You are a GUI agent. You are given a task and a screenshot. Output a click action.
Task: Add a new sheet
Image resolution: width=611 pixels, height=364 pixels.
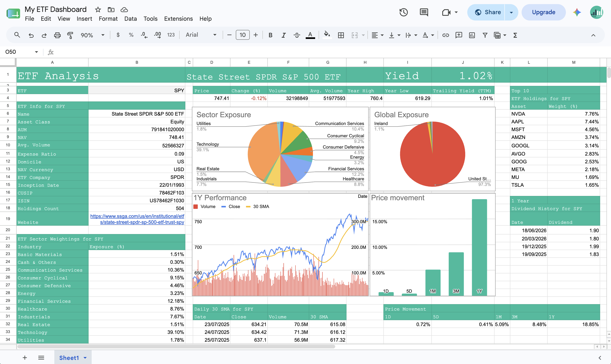25,358
